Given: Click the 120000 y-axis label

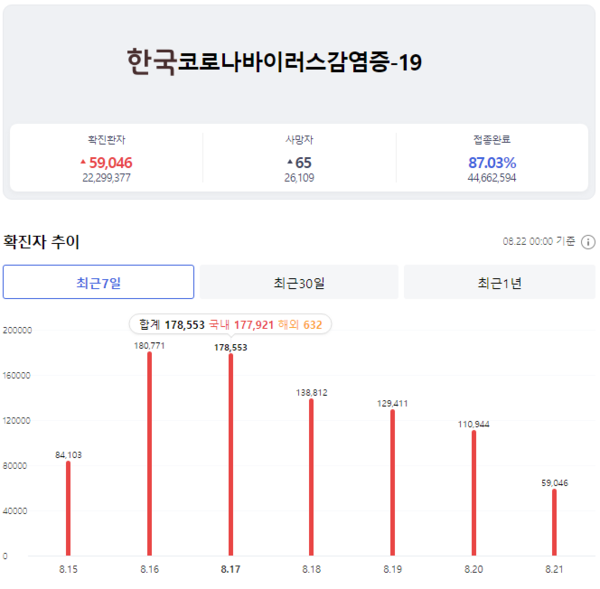Looking at the screenshot, I should coord(16,421).
